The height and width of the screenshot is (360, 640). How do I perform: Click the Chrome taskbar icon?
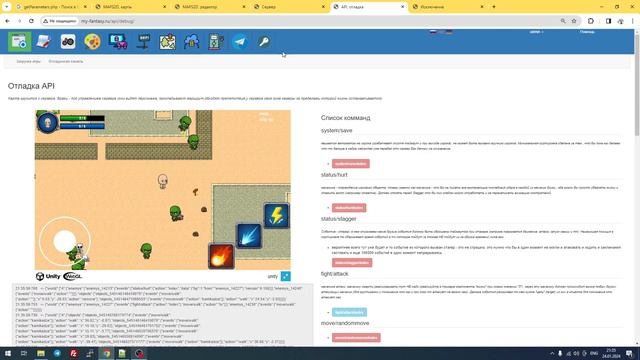(x=107, y=353)
